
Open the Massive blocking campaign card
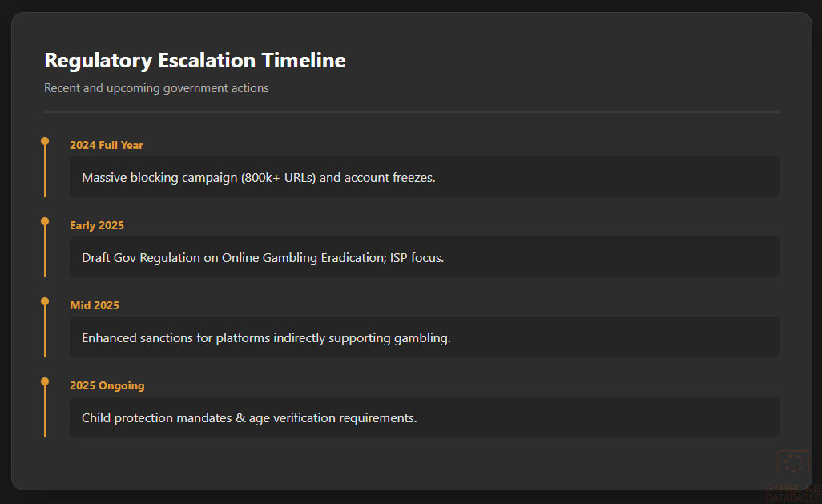(x=424, y=177)
